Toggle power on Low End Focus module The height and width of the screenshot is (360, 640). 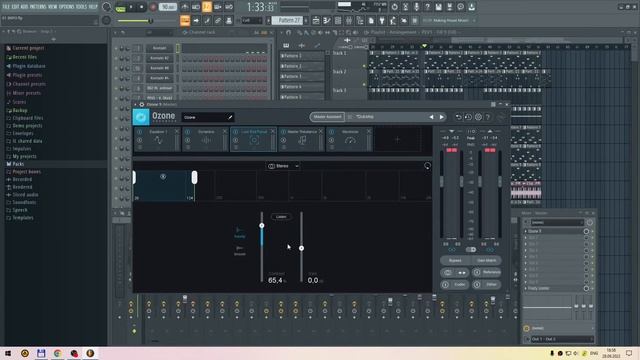click(236, 132)
